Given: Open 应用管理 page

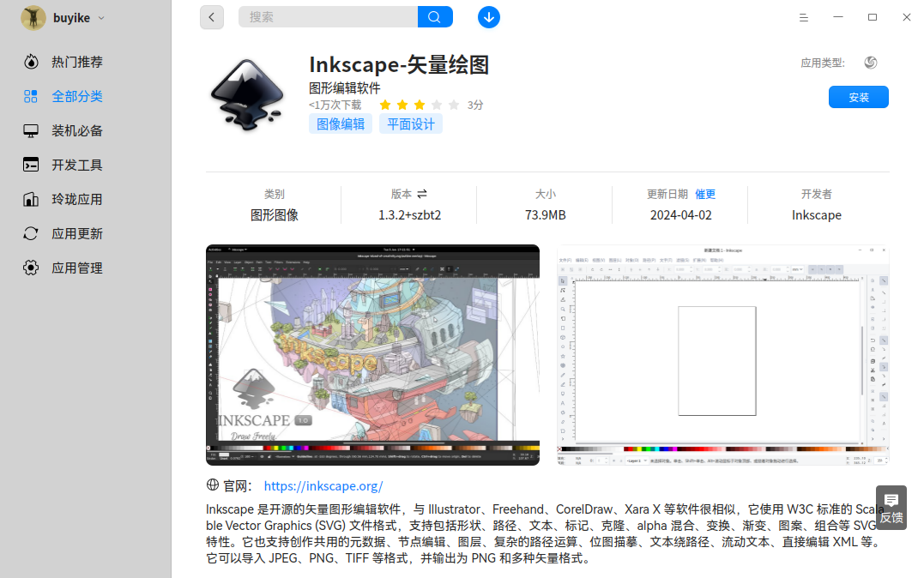Looking at the screenshot, I should 77,268.
